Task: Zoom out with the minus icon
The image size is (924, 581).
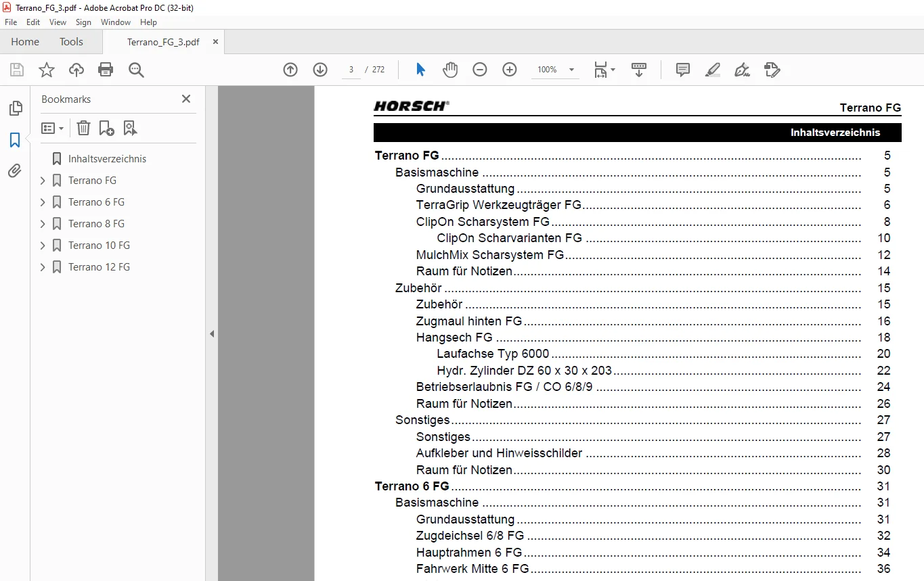Action: 480,70
